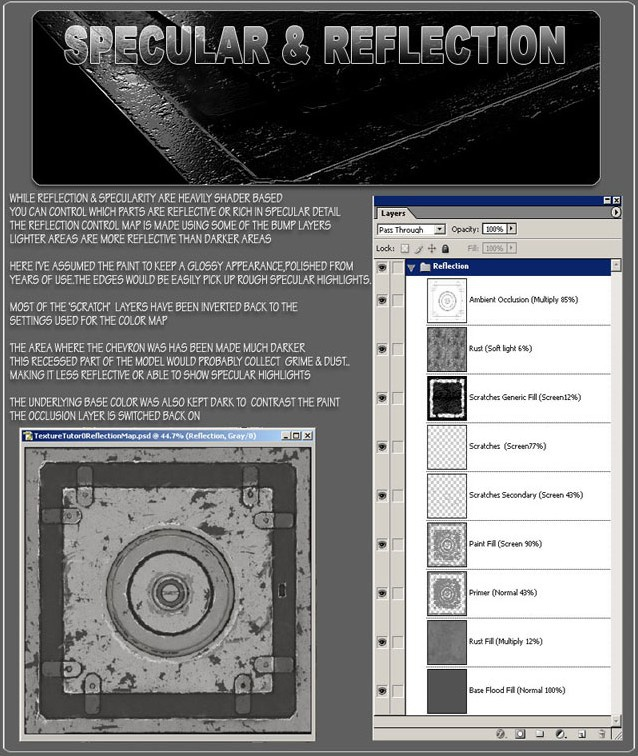
Task: Select the Scratches Generic Fill layer thumbnail
Action: point(447,398)
